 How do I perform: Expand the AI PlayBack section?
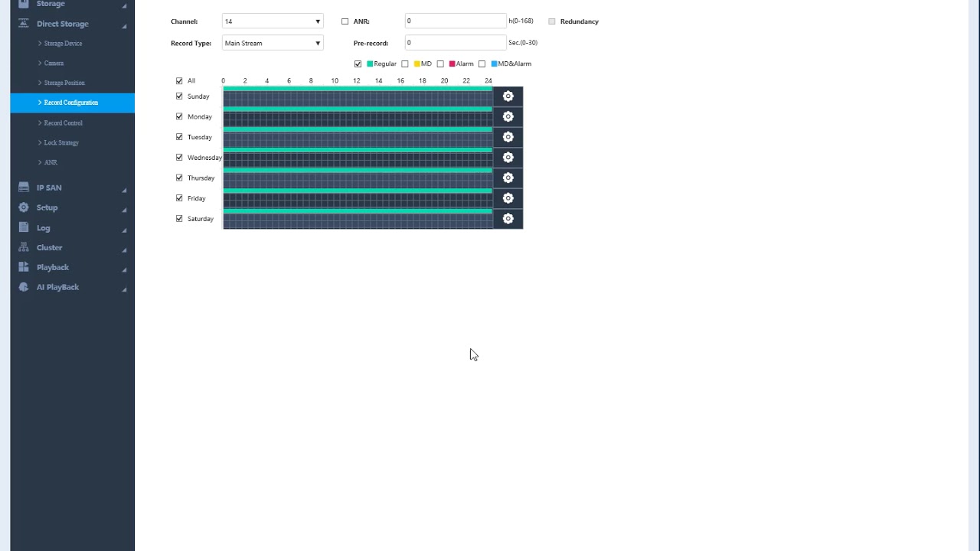tap(124, 289)
